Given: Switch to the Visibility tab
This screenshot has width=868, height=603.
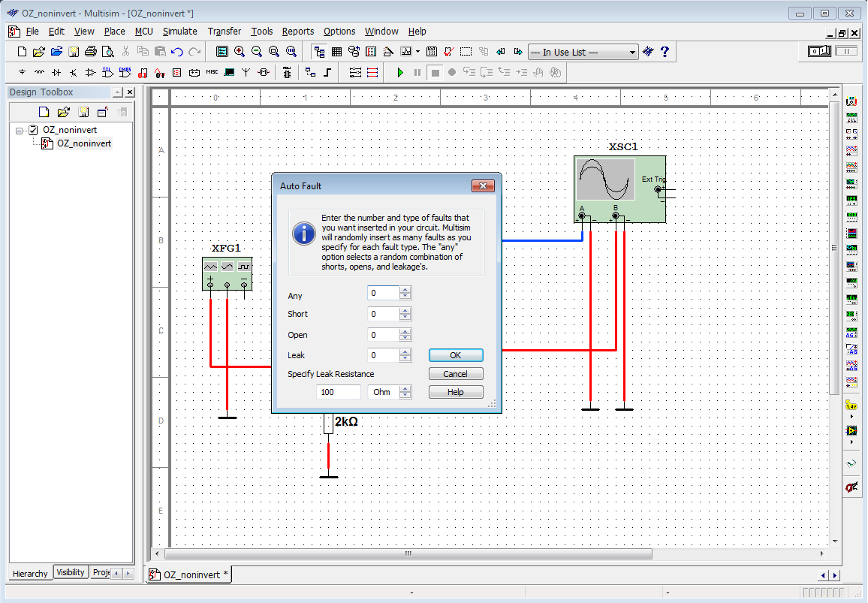Looking at the screenshot, I should (71, 572).
